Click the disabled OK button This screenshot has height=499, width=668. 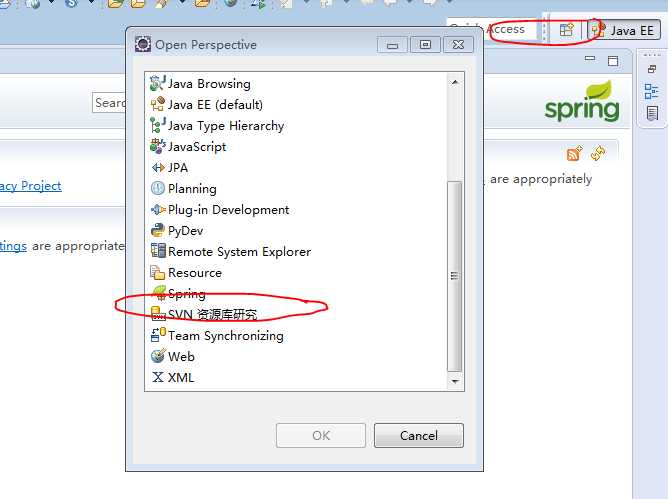(321, 436)
